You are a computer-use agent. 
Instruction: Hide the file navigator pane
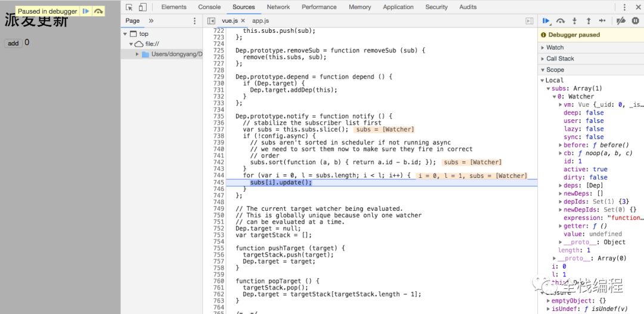coord(211,20)
